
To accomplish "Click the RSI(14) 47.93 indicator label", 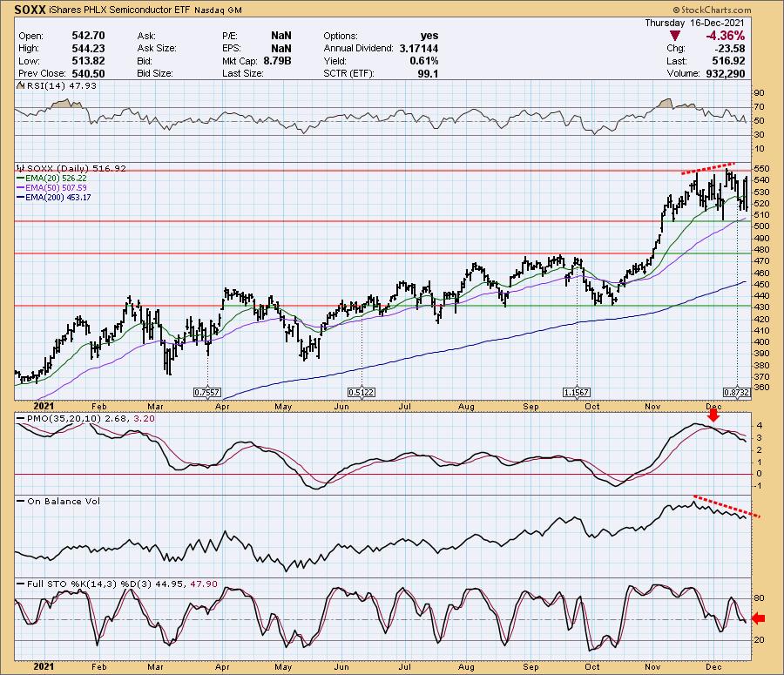I will point(62,85).
